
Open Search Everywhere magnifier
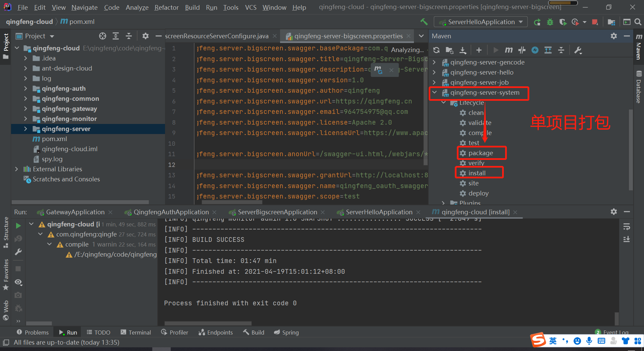pos(638,22)
